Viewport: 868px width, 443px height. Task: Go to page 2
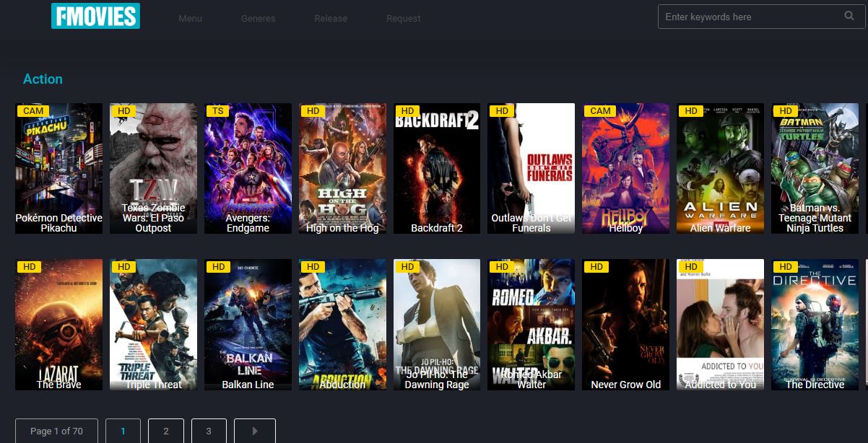pos(165,431)
